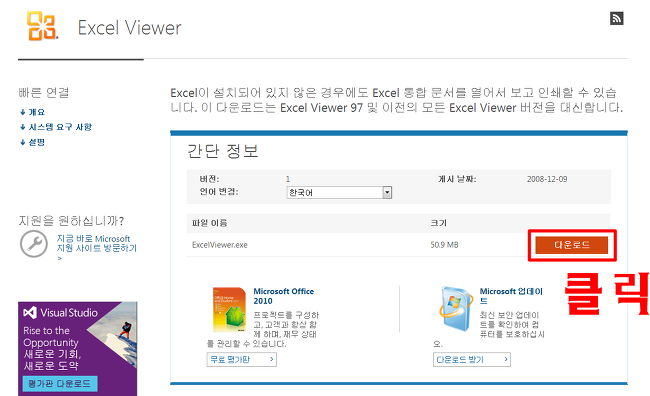Click the orange 다운로드 button
The width and height of the screenshot is (650, 396).
pyautogui.click(x=572, y=245)
